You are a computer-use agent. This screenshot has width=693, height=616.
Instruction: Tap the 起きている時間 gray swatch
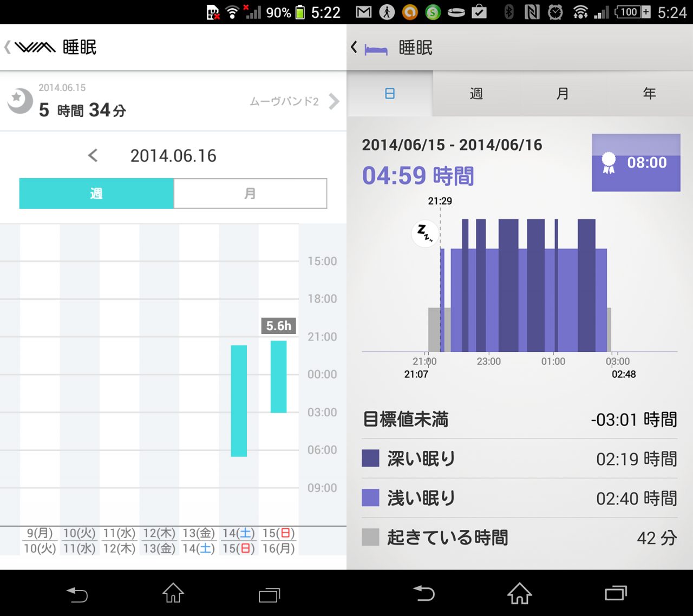coord(371,537)
